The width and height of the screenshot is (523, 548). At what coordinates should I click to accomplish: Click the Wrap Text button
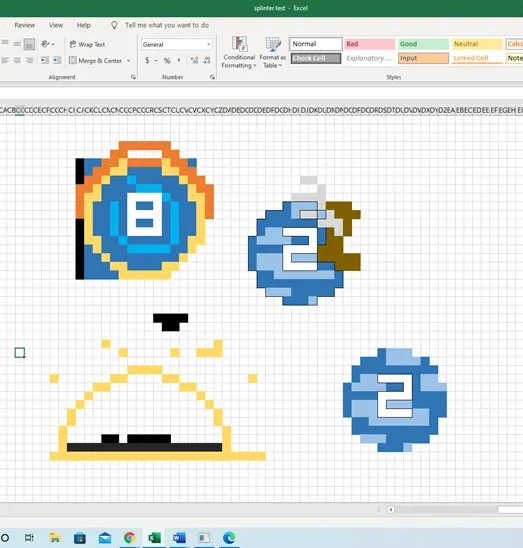[87, 44]
